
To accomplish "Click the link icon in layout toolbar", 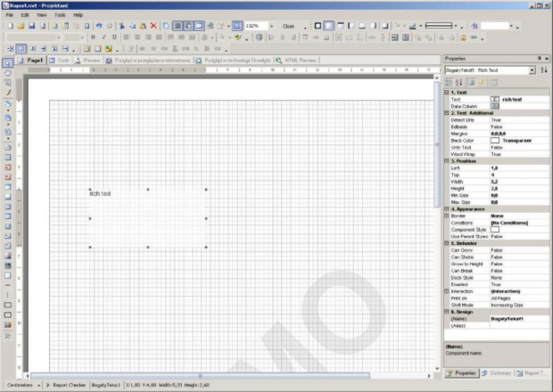I will 474,37.
